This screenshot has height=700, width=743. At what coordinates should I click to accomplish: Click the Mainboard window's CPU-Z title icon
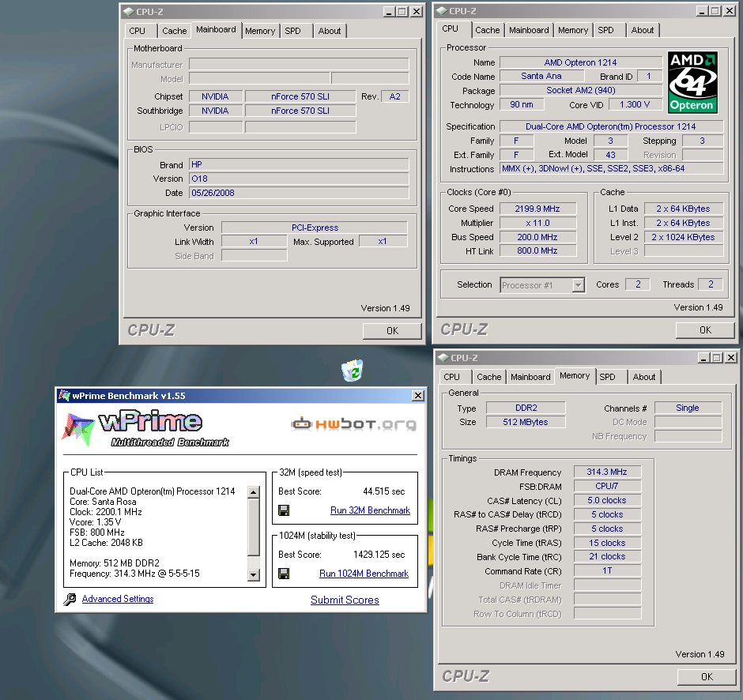[128, 12]
